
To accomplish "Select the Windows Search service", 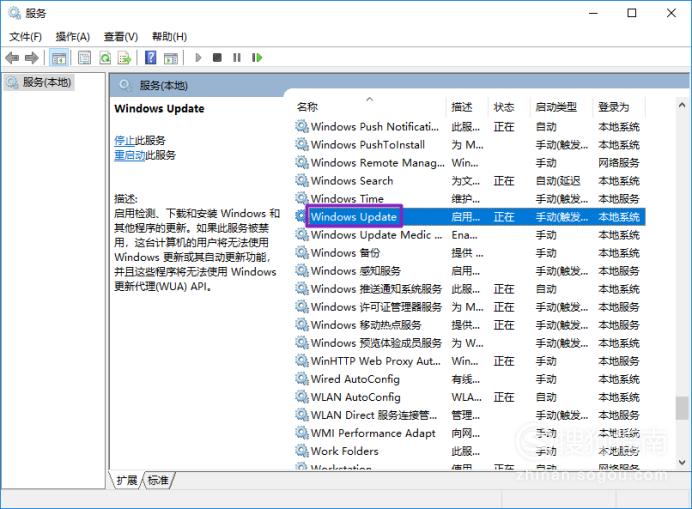I will pyautogui.click(x=470, y=181).
